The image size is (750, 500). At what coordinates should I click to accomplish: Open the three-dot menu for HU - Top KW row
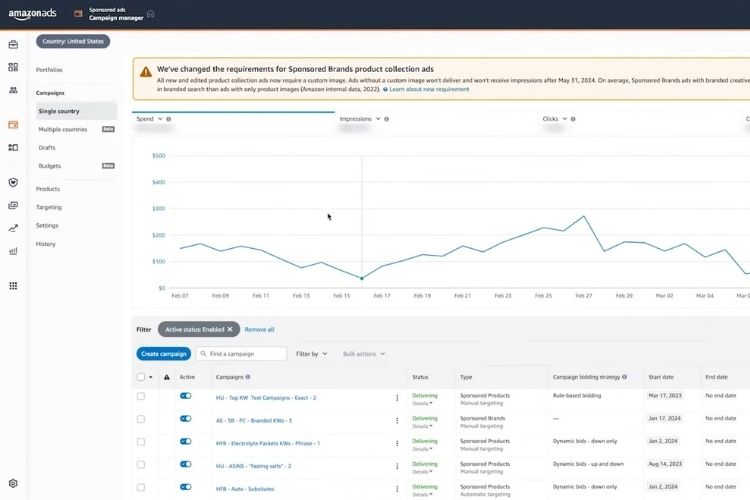(397, 398)
